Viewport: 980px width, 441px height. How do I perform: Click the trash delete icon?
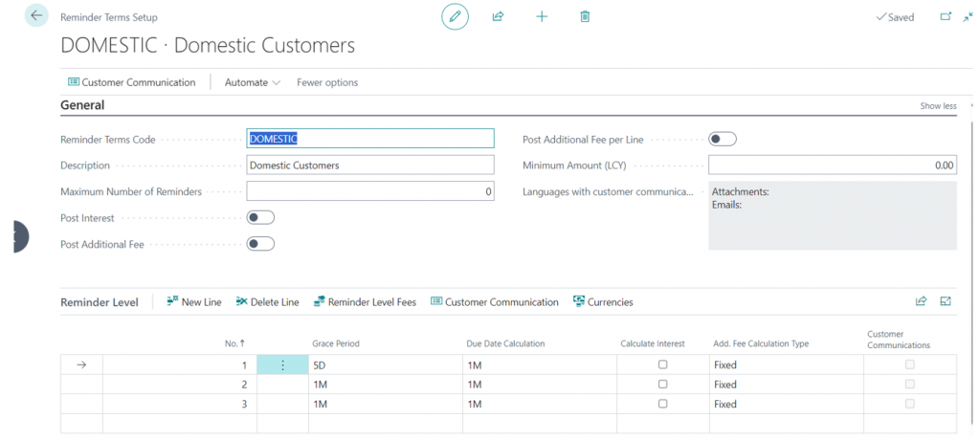point(585,16)
